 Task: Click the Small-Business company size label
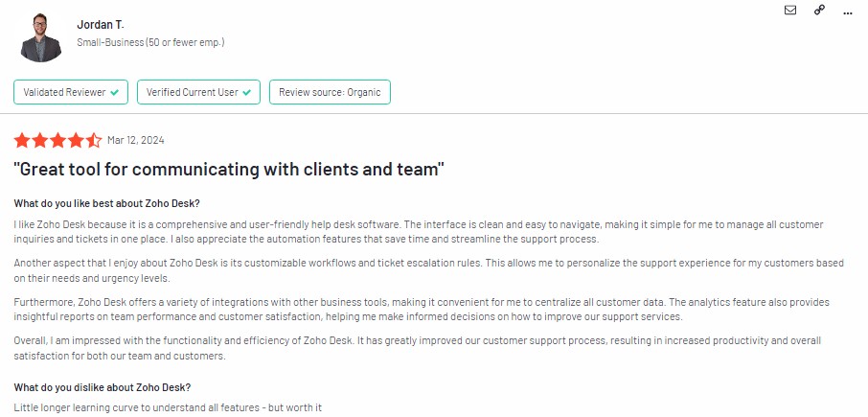point(150,43)
